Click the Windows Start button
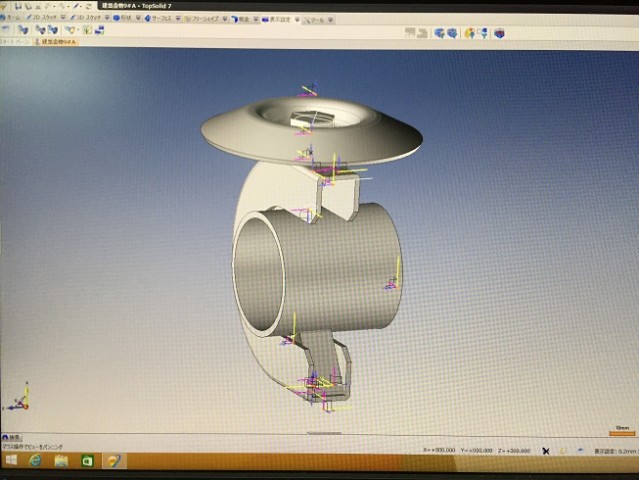This screenshot has height=480, width=639. coord(11,460)
